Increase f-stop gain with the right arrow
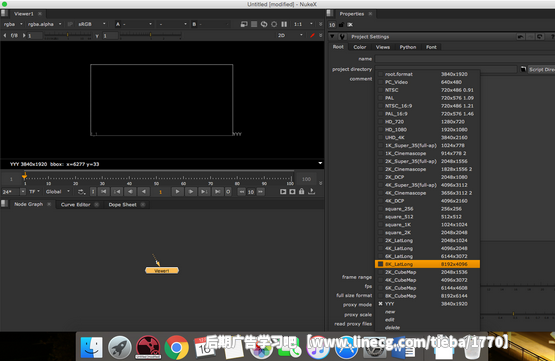This screenshot has width=555, height=361. click(24, 35)
